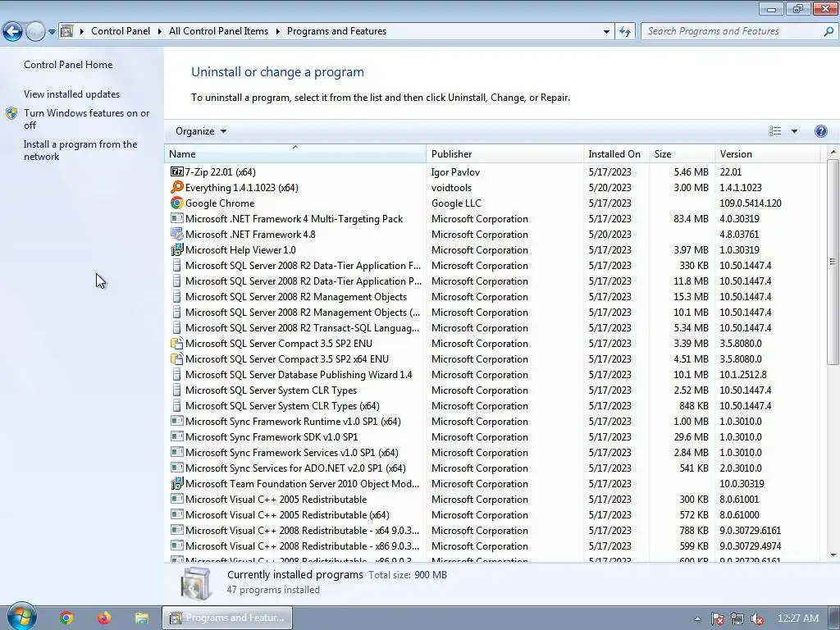The height and width of the screenshot is (630, 840).
Task: Show hidden tray icons arrow
Action: tap(697, 619)
